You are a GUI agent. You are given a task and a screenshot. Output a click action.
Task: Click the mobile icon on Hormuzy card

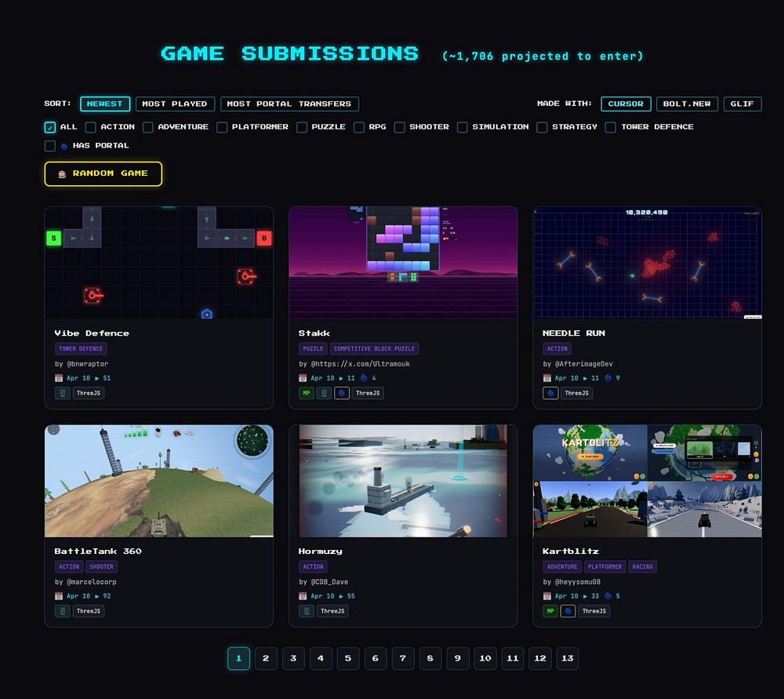306,611
